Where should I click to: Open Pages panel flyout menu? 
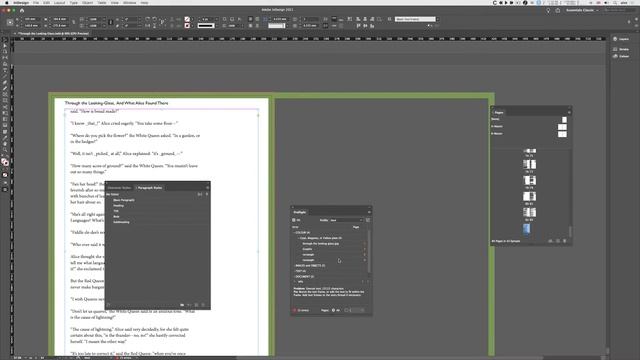point(569,112)
